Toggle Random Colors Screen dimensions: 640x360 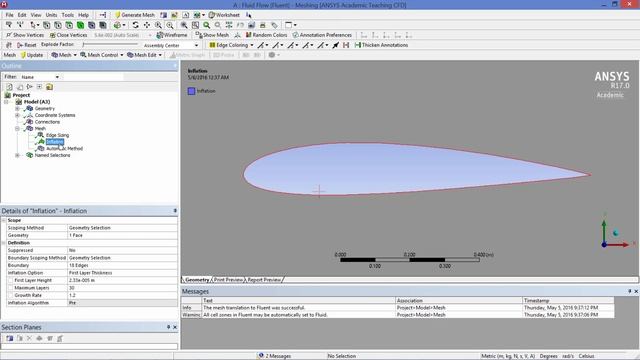266,35
